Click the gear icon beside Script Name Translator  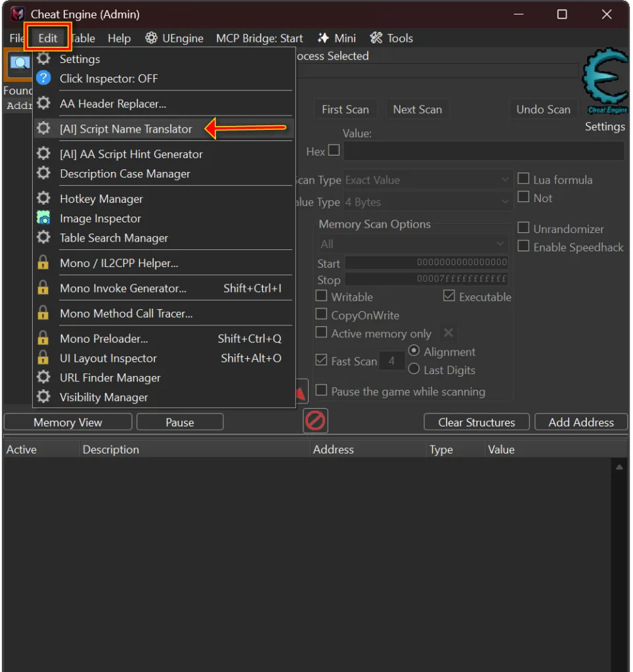point(43,128)
